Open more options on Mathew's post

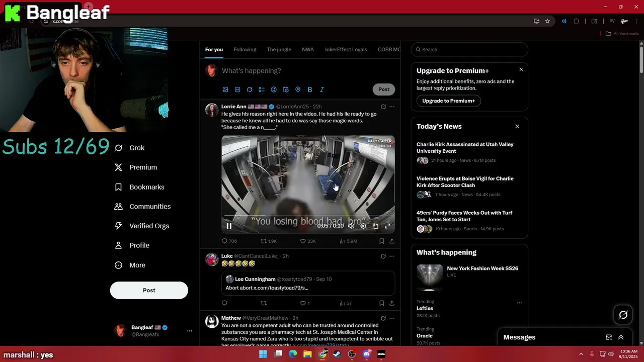(392, 318)
